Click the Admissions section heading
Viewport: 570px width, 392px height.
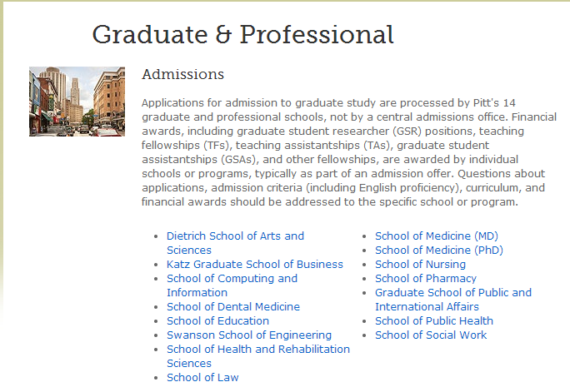182,74
